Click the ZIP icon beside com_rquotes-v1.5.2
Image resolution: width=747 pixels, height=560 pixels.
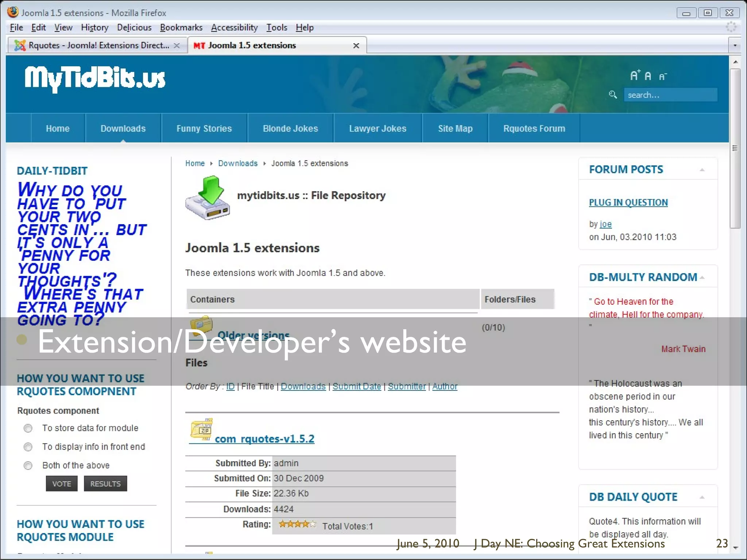point(201,429)
